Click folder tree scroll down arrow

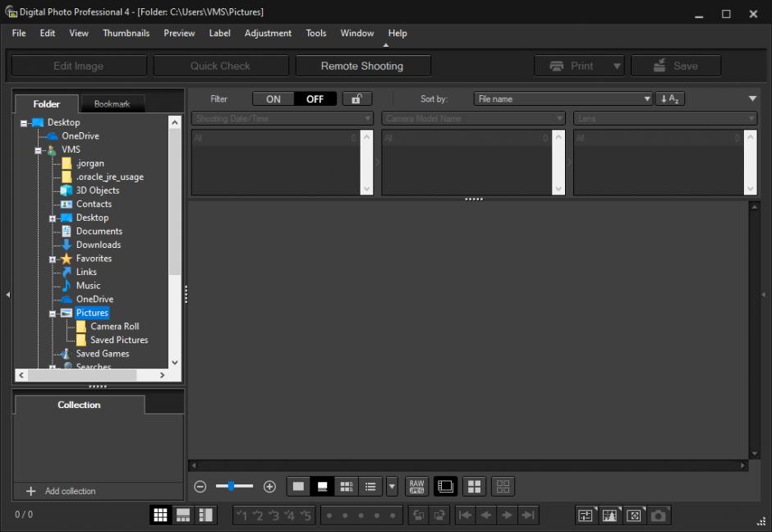click(x=175, y=362)
